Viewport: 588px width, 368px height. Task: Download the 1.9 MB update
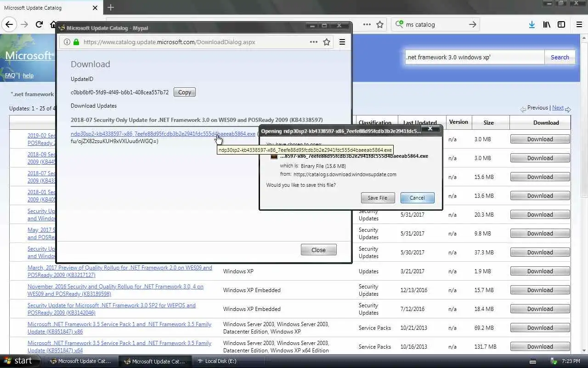pos(540,271)
